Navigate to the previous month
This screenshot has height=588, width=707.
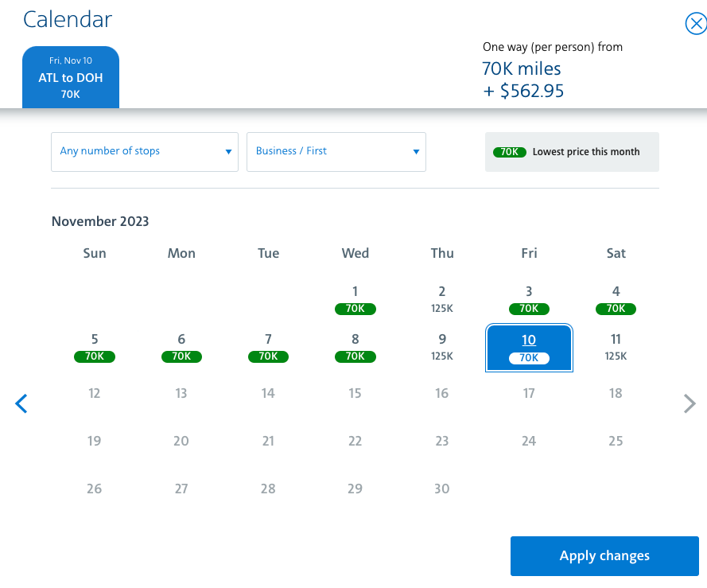coord(21,403)
